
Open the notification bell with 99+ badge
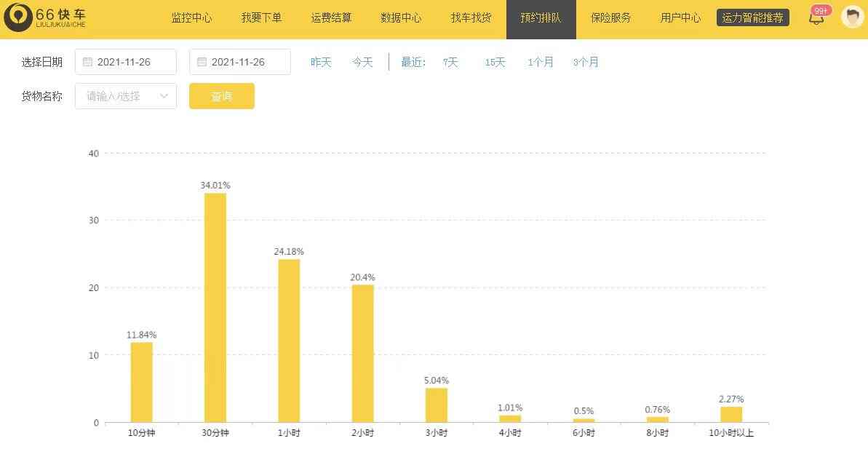pyautogui.click(x=816, y=17)
